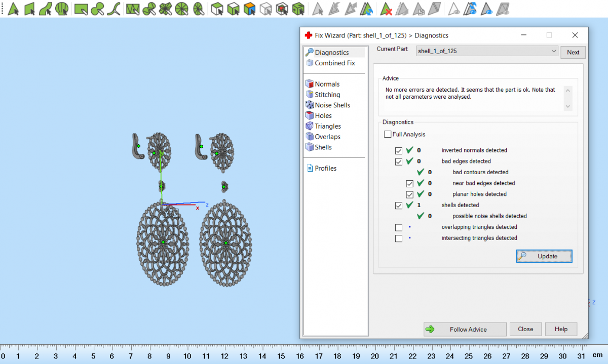Open the Overlaps fix section
The image size is (608, 364).
(x=327, y=137)
